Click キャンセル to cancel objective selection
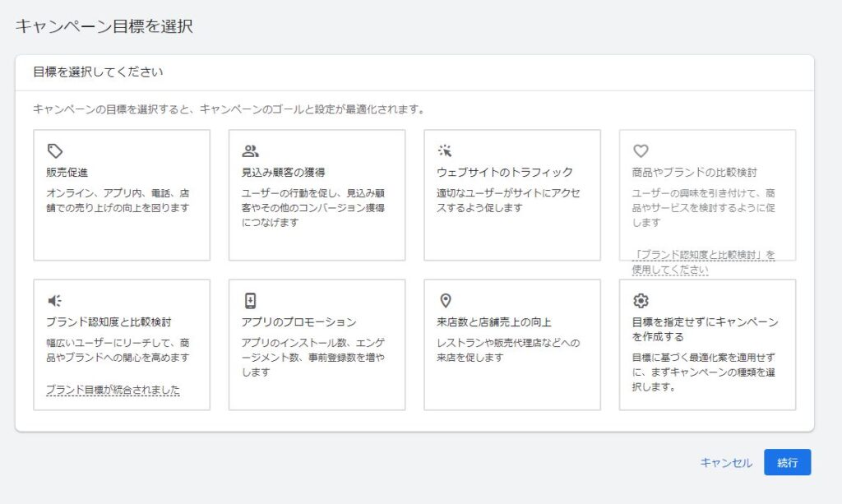Viewport: 842px width, 504px height. 726,463
